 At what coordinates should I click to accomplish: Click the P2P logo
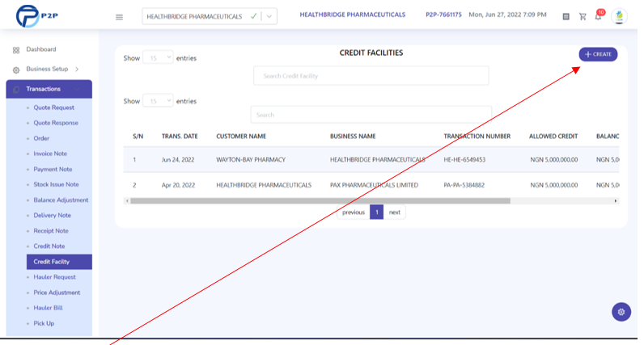click(x=37, y=16)
